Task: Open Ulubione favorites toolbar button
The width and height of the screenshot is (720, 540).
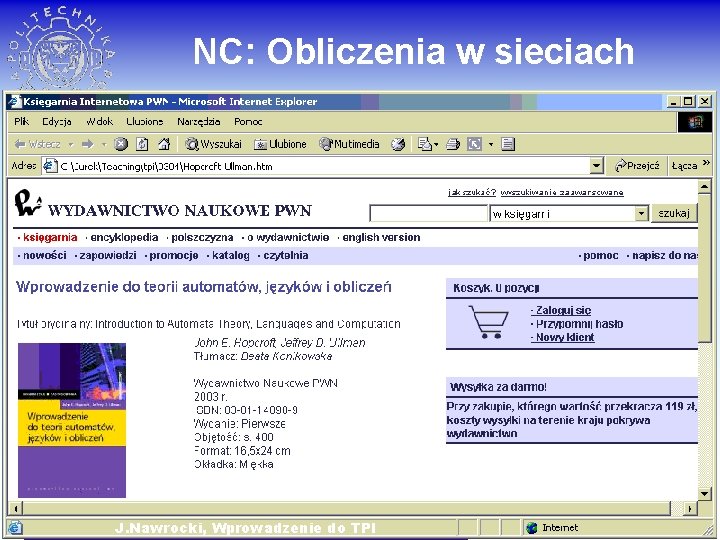Action: pyautogui.click(x=280, y=144)
